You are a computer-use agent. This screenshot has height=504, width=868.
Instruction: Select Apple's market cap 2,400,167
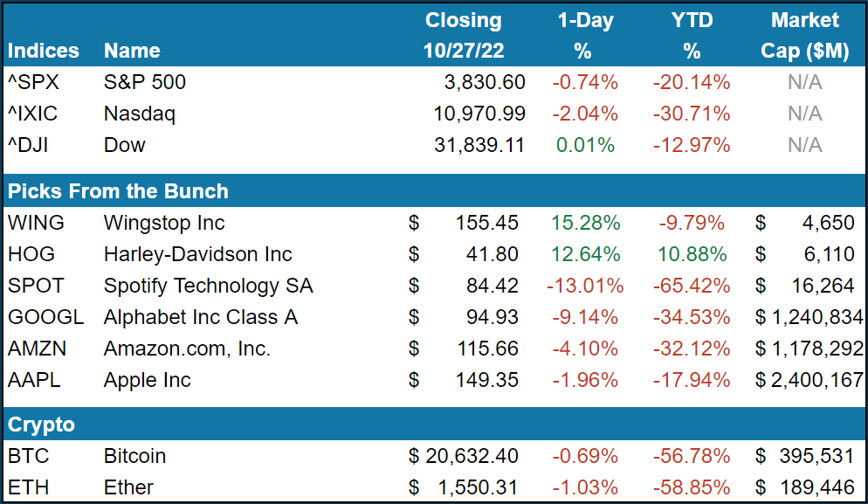click(815, 380)
